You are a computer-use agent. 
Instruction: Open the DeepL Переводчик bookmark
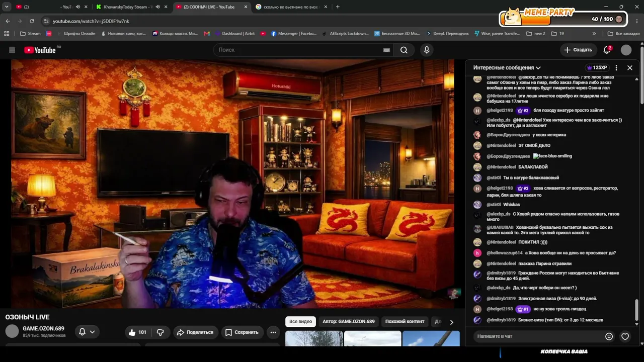(x=447, y=34)
